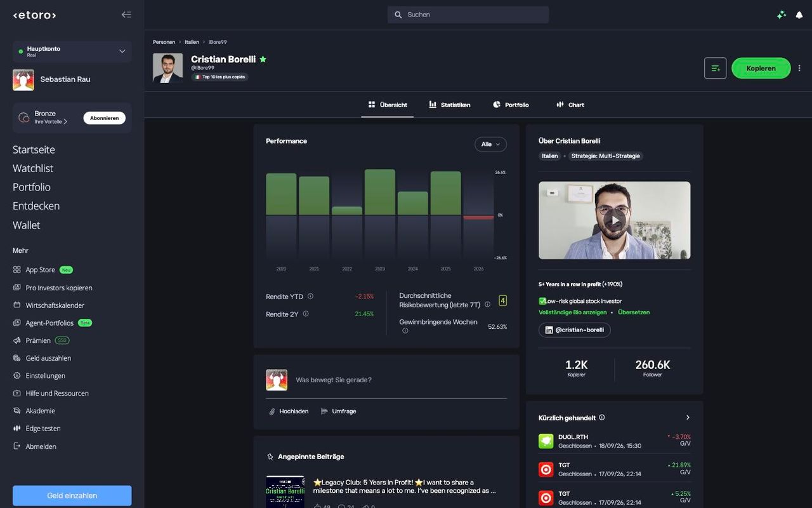Open Wallet in sidebar
This screenshot has width=812, height=508.
[x=26, y=225]
